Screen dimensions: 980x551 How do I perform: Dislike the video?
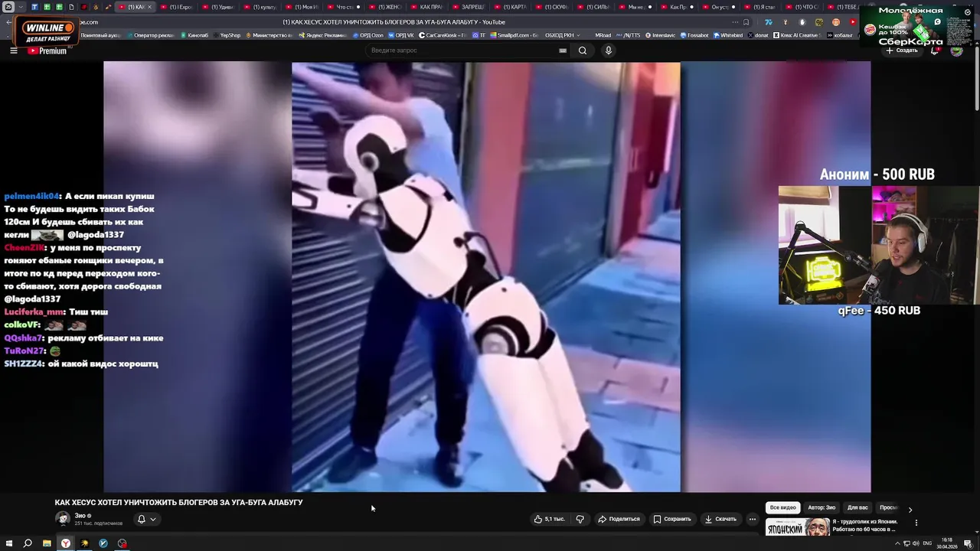(x=580, y=519)
